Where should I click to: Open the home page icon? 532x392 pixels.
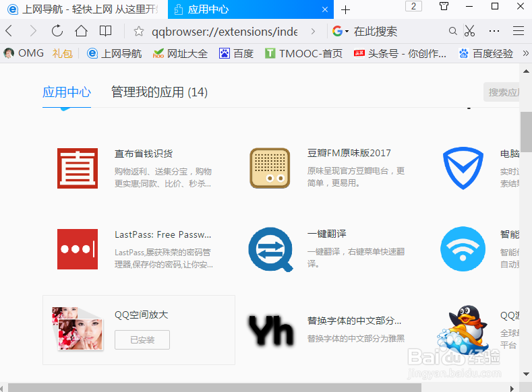tap(81, 31)
